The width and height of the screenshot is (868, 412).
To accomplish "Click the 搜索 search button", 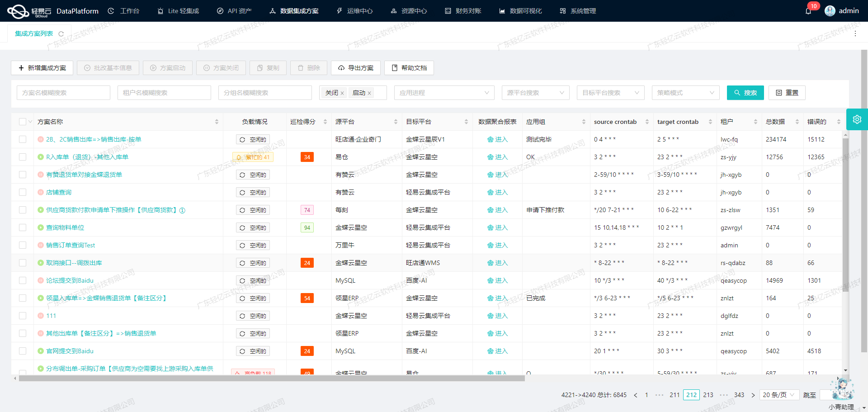I will [745, 93].
